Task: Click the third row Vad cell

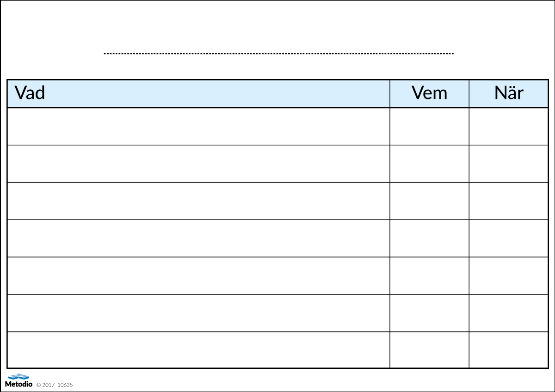Action: (x=198, y=201)
